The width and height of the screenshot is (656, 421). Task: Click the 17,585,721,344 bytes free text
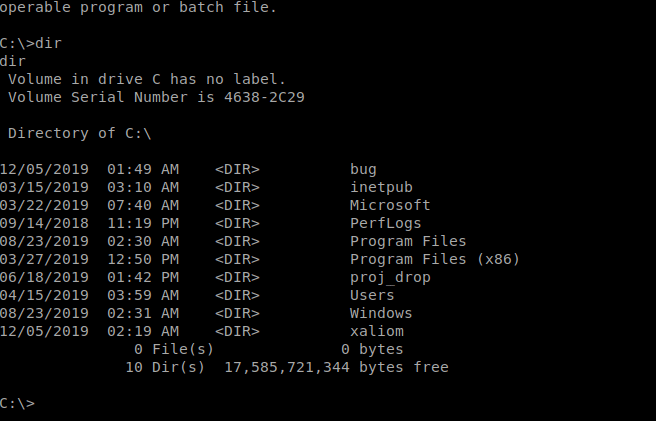click(x=336, y=367)
